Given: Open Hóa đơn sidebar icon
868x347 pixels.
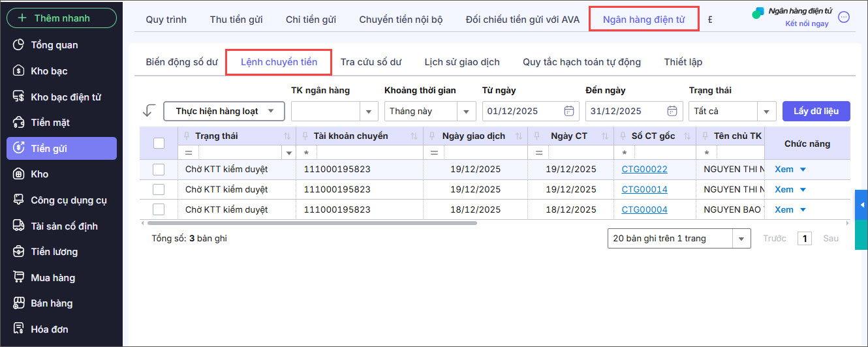Looking at the screenshot, I should point(19,329).
